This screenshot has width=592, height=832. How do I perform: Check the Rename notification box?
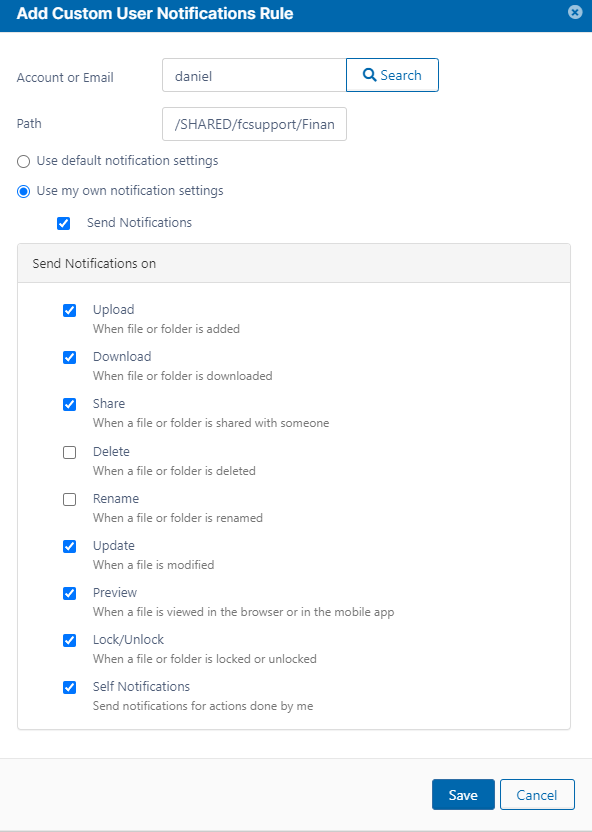point(69,499)
